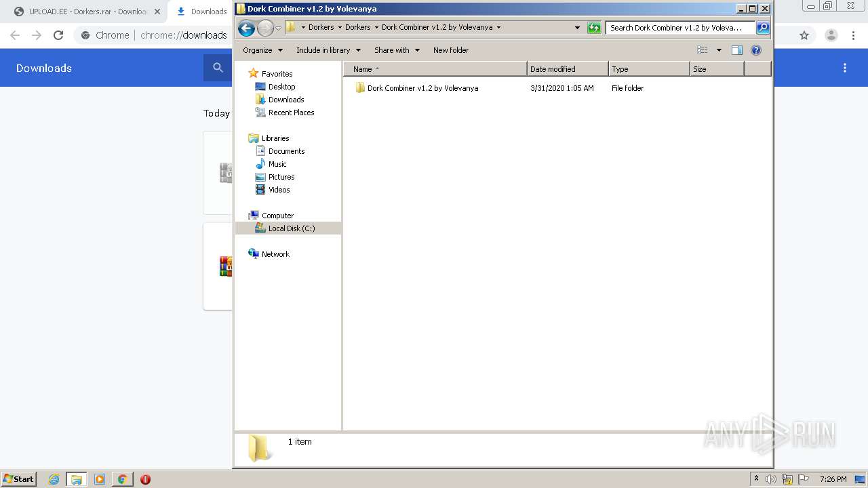This screenshot has width=868, height=488.
Task: Select Network in navigation pane
Action: click(269, 254)
